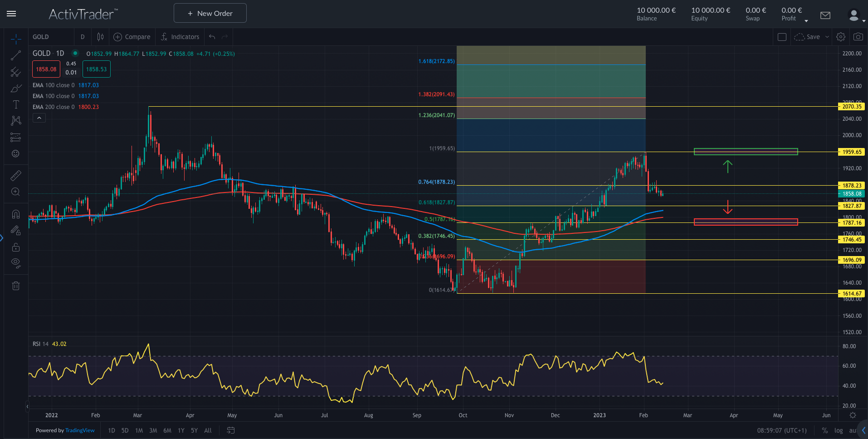Take a chart snapshot with the camera icon
Image resolution: width=868 pixels, height=439 pixels.
[x=858, y=37]
